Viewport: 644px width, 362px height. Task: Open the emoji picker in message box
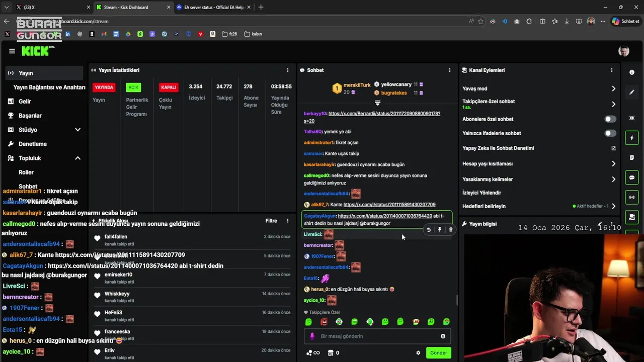pyautogui.click(x=443, y=336)
